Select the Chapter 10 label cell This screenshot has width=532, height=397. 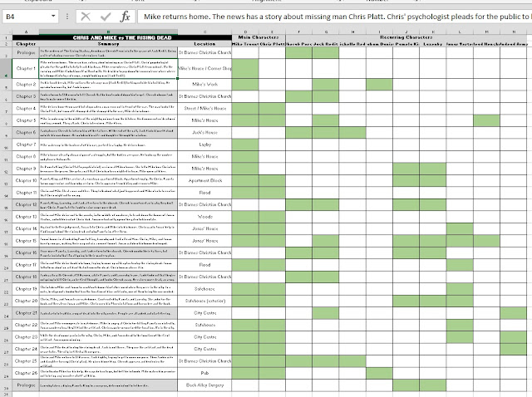coord(26,180)
